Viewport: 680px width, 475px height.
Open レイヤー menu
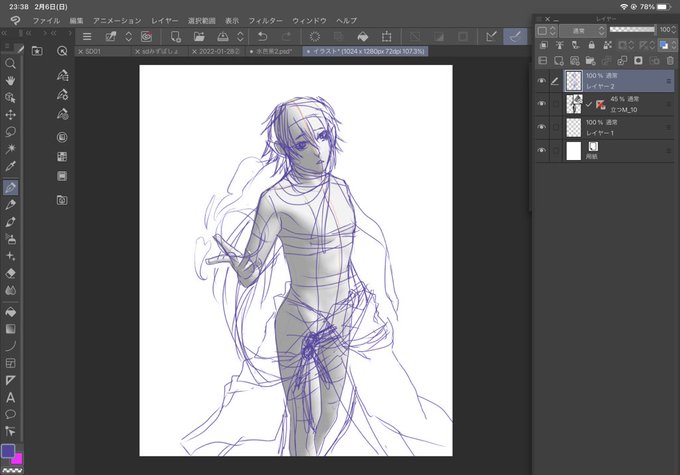click(164, 20)
